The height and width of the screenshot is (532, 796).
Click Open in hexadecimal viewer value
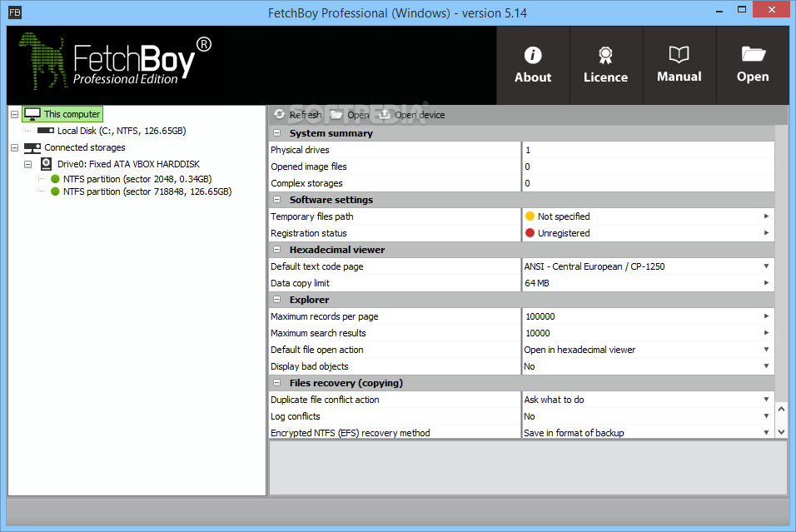tap(580, 349)
